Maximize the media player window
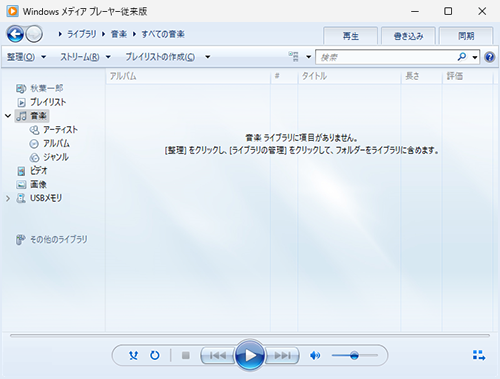This screenshot has height=379, width=500. coord(448,11)
